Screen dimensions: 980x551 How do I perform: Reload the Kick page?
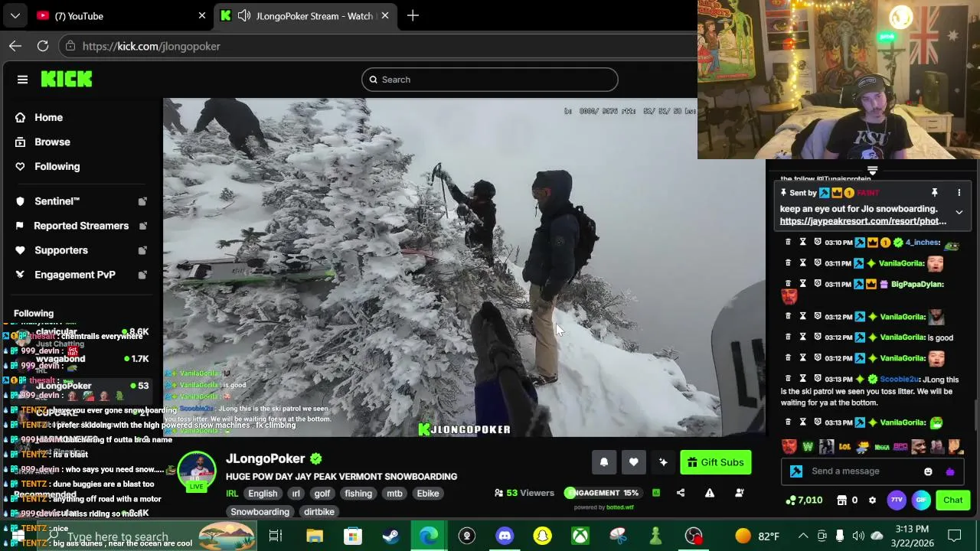[43, 46]
